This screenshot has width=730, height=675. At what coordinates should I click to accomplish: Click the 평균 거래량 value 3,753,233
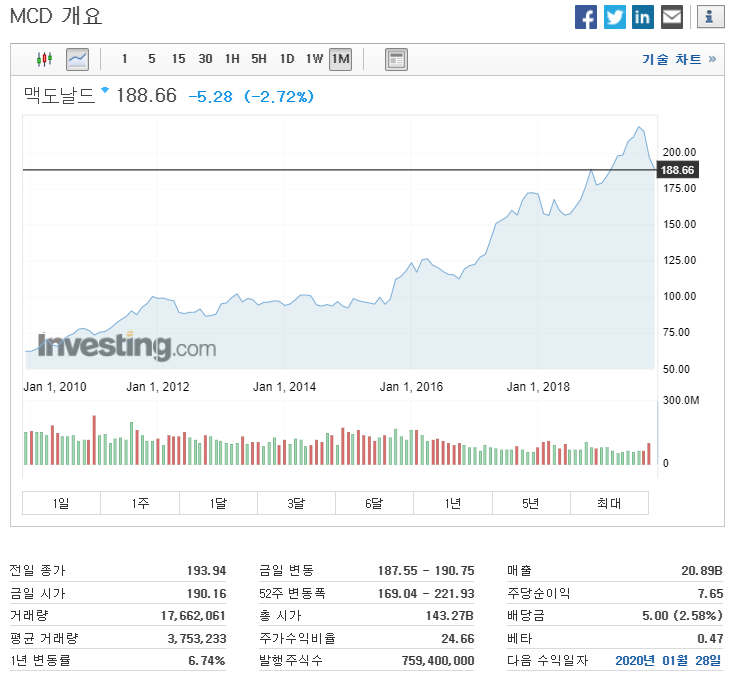(196, 638)
